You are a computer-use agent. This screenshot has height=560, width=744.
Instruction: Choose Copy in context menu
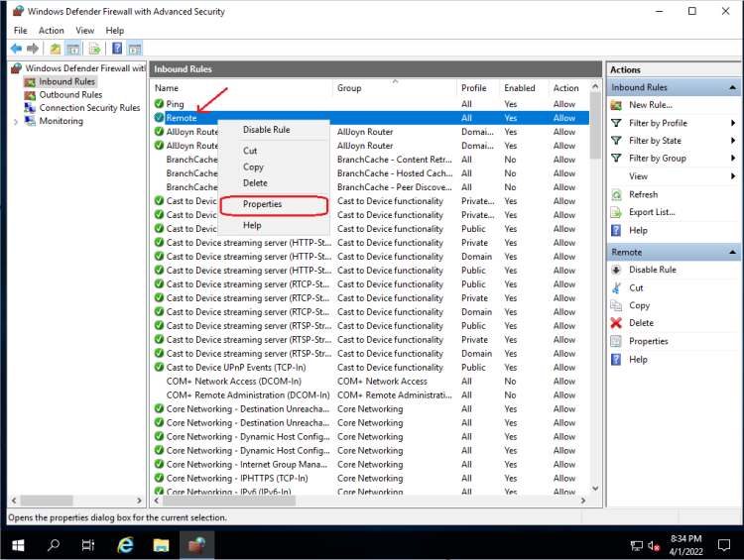274,167
